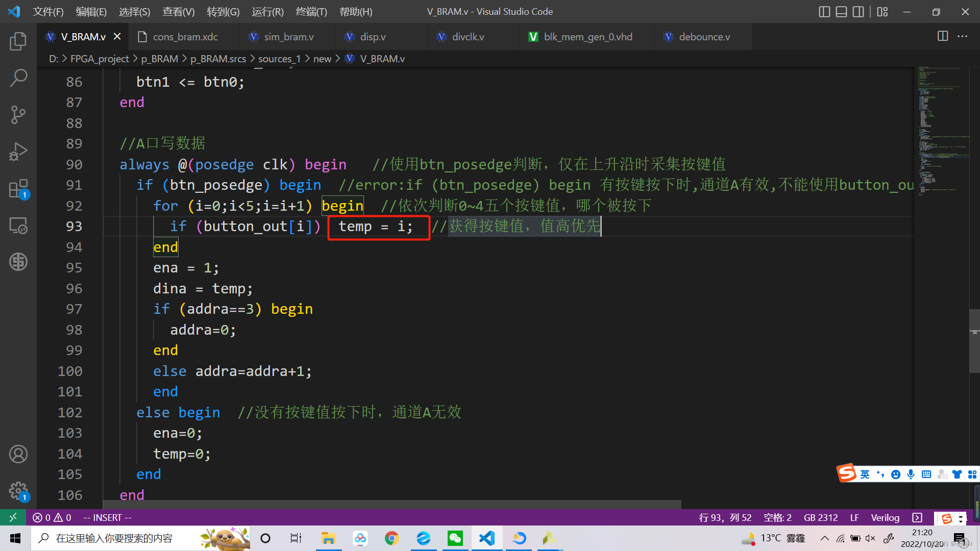Open the 终端(T) menu
Viewport: 980px width, 551px height.
click(x=311, y=12)
